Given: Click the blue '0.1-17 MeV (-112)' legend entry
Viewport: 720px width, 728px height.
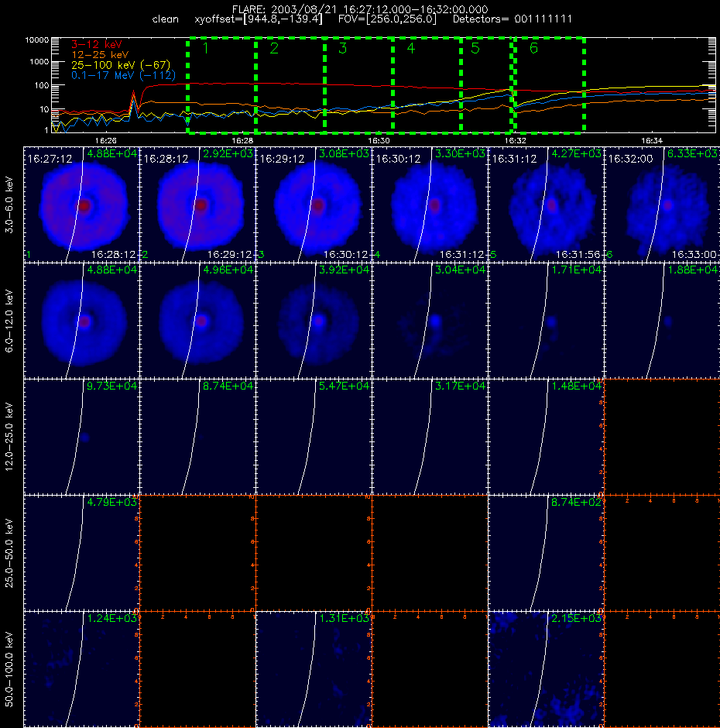Looking at the screenshot, I should [123, 75].
